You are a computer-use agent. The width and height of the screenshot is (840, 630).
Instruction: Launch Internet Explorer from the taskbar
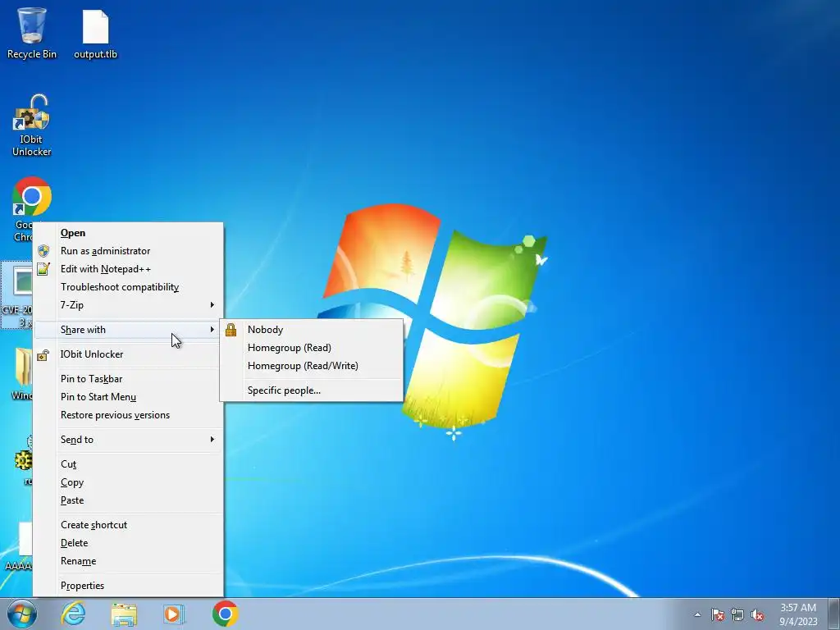(73, 614)
